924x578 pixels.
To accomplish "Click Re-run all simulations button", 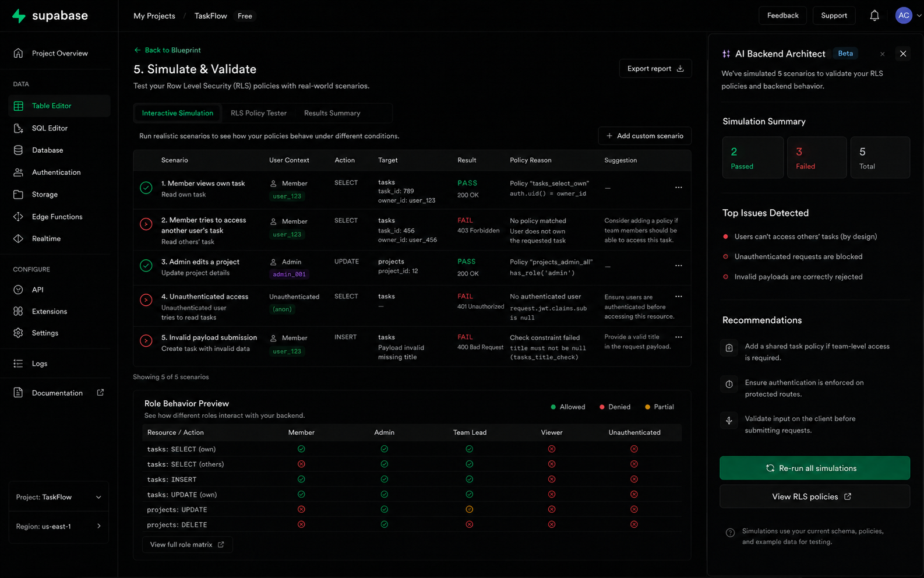I will coord(814,468).
